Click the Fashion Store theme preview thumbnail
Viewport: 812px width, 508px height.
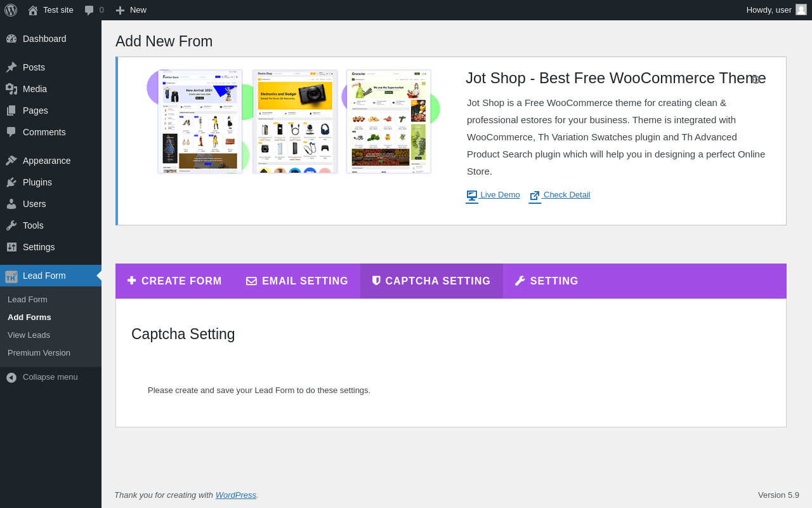coord(200,121)
